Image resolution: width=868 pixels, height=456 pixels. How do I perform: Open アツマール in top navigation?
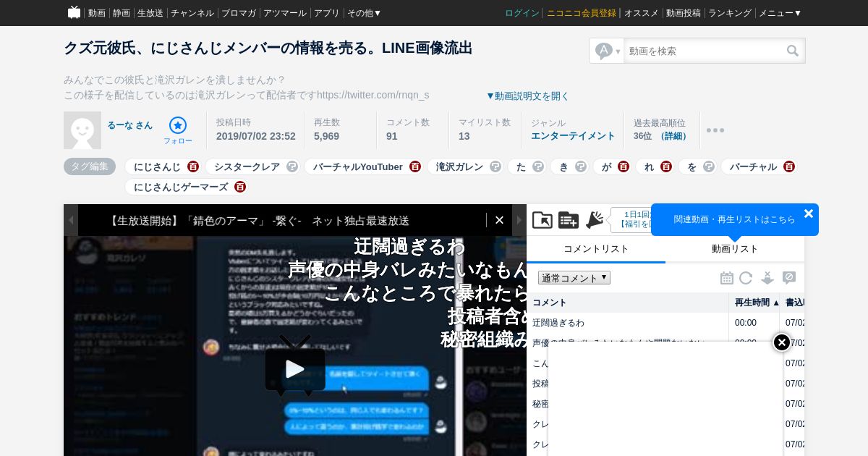285,13
